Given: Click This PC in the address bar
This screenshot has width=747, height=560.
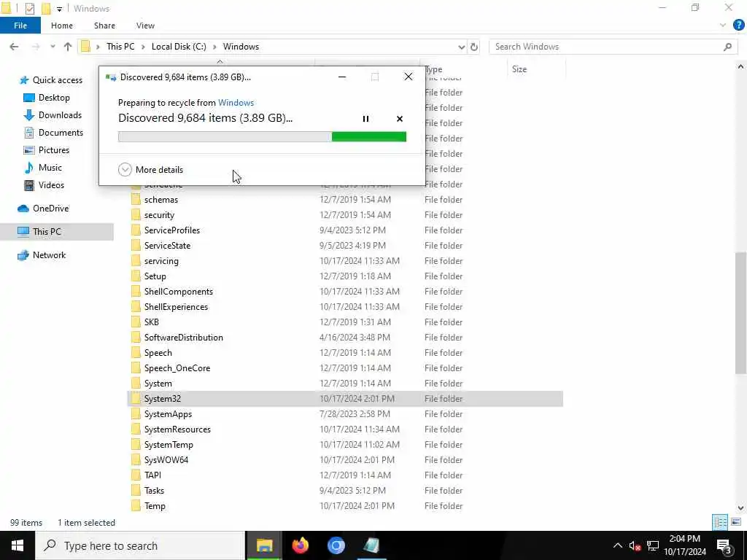Looking at the screenshot, I should [x=120, y=46].
